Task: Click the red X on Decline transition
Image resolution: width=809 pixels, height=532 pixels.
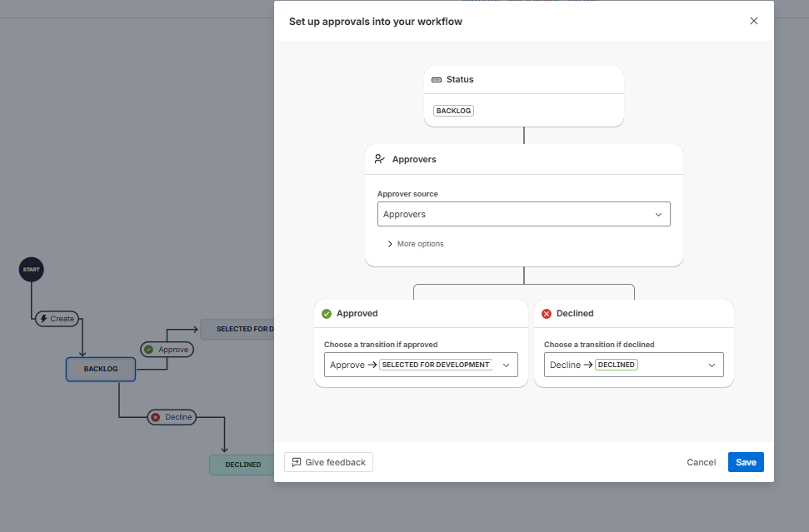Action: [155, 417]
